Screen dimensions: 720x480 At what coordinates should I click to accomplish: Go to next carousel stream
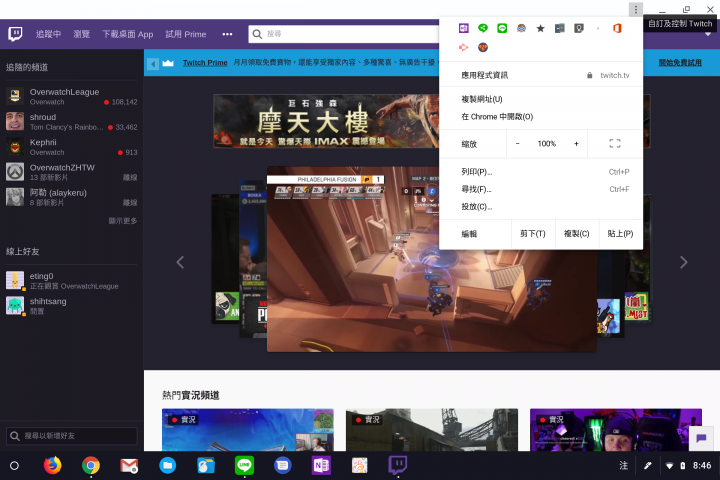pyautogui.click(x=684, y=262)
